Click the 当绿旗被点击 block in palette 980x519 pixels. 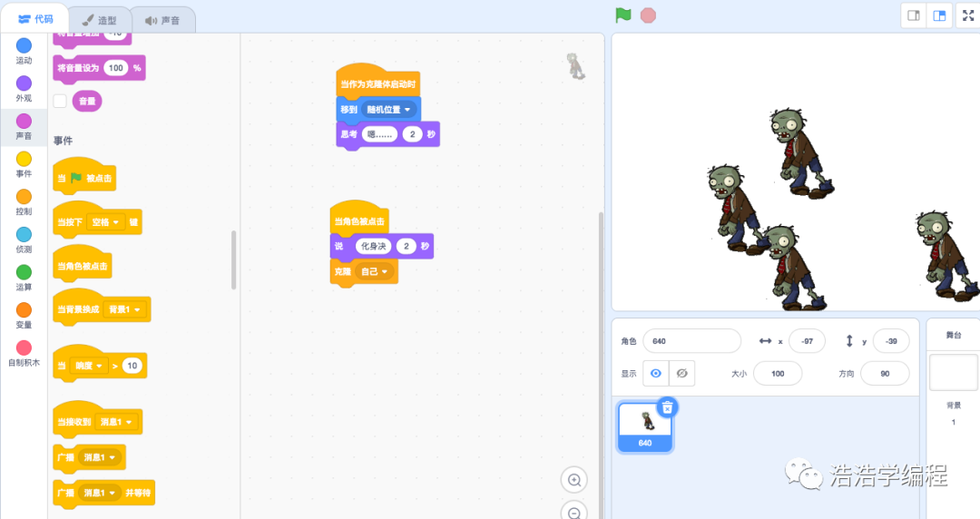click(x=84, y=177)
